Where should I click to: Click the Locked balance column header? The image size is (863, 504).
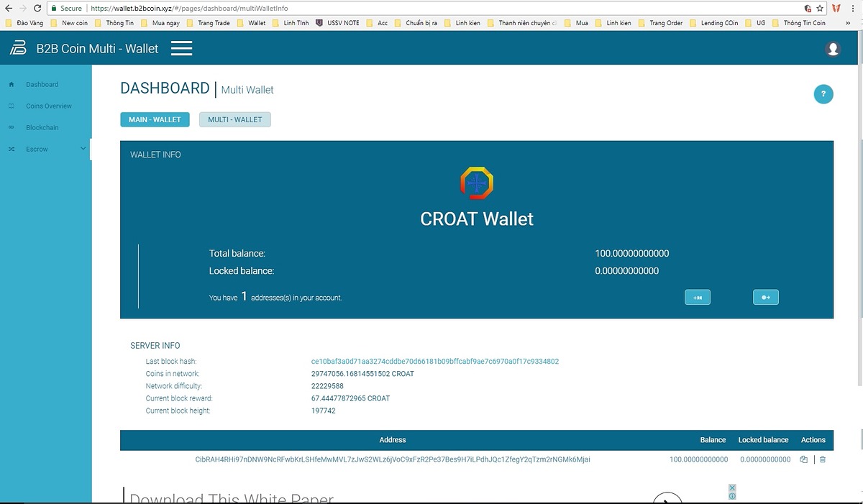click(x=763, y=440)
